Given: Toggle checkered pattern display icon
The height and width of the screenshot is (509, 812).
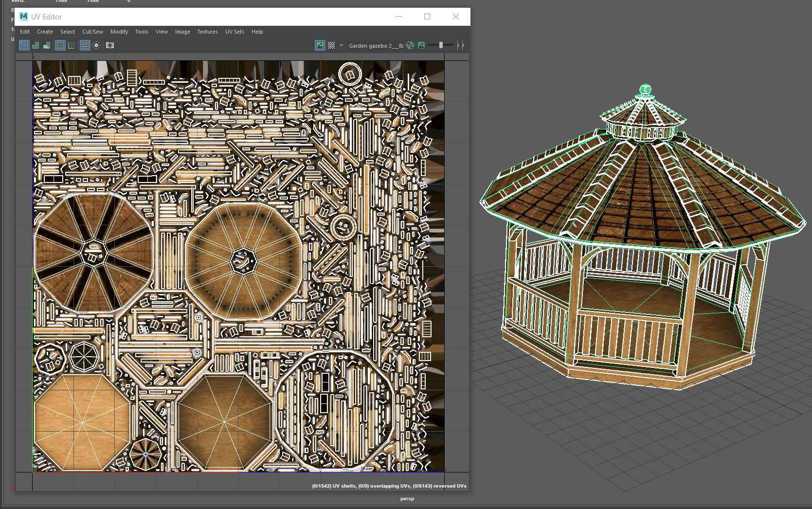Looking at the screenshot, I should (331, 45).
